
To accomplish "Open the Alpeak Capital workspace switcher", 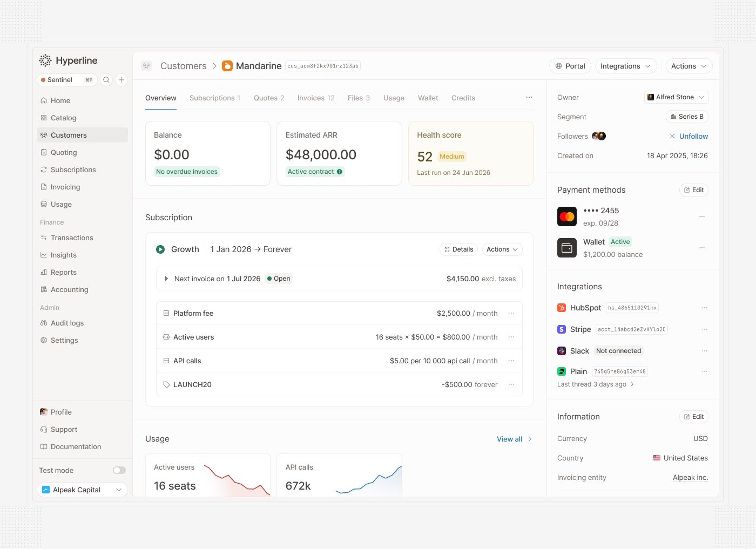I will (x=82, y=490).
